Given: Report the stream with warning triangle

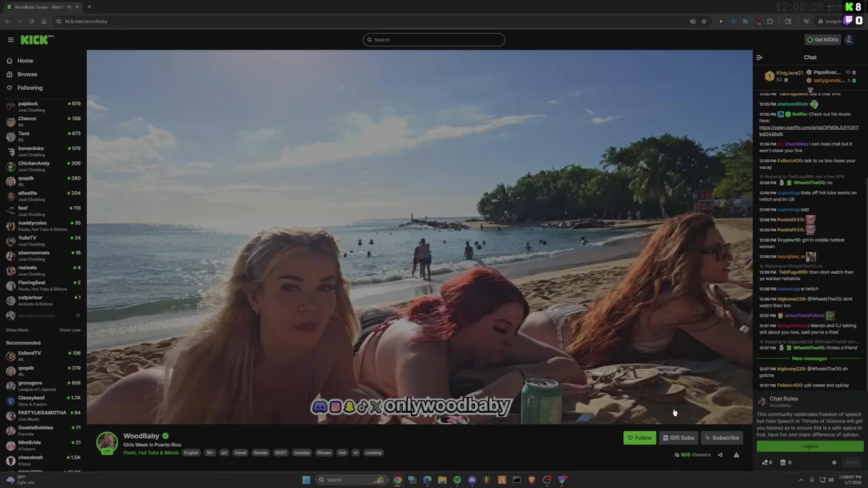Looking at the screenshot, I should coord(736,455).
